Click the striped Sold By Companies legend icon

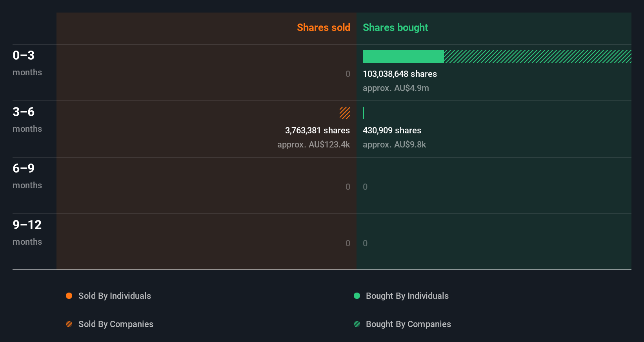tap(69, 324)
